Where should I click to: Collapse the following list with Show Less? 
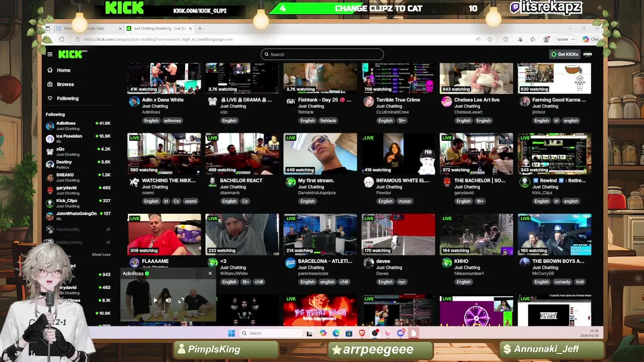[x=101, y=254]
